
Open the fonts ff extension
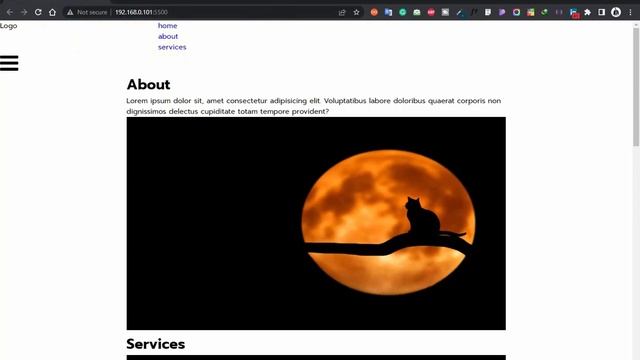click(473, 12)
